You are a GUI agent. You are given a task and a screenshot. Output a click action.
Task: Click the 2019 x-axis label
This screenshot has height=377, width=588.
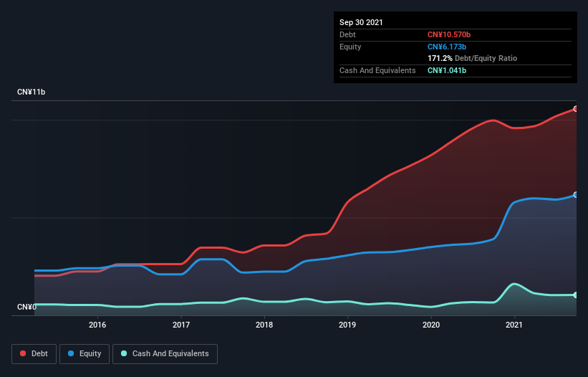(x=347, y=325)
